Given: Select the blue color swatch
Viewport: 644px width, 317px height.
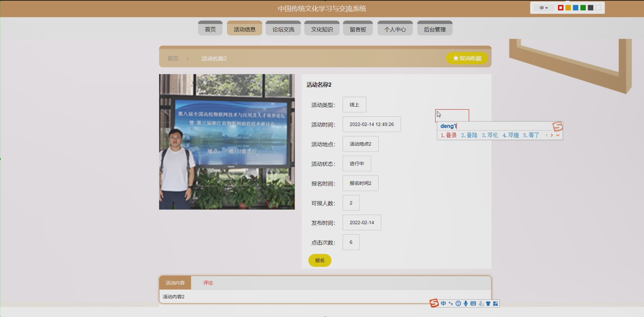Looking at the screenshot, I should (576, 8).
